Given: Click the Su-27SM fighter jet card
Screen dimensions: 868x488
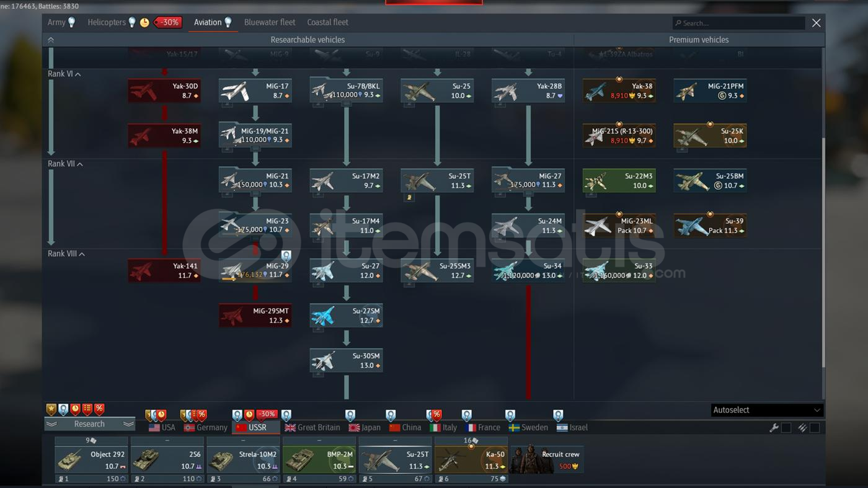Looking at the screenshot, I should [x=346, y=316].
